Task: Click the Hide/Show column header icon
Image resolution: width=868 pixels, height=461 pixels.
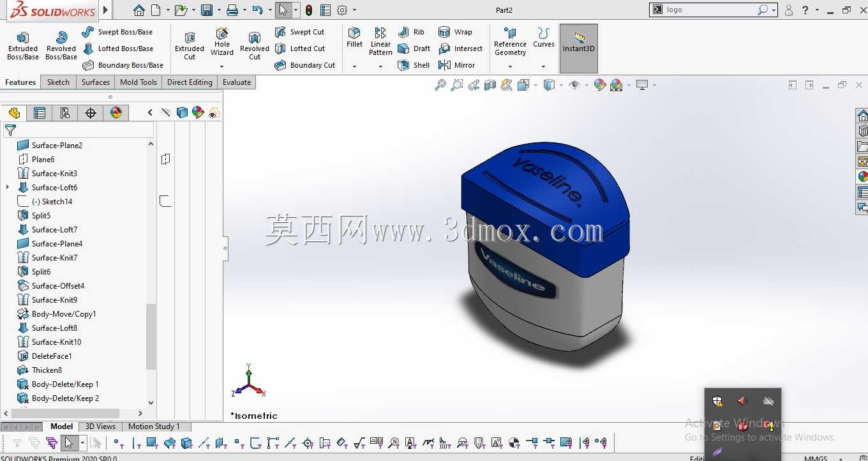Action: tap(166, 112)
